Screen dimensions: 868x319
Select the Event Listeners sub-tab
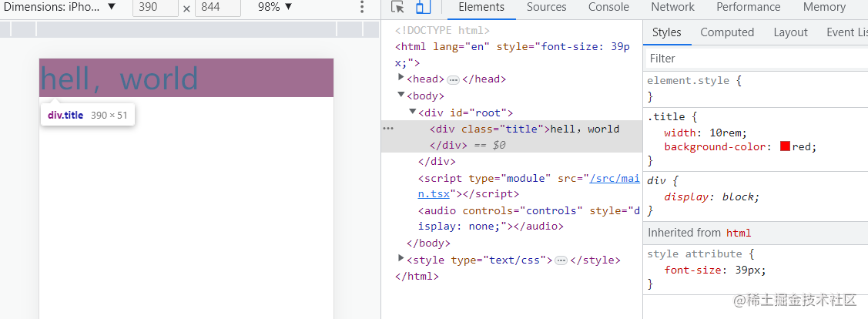(x=846, y=32)
